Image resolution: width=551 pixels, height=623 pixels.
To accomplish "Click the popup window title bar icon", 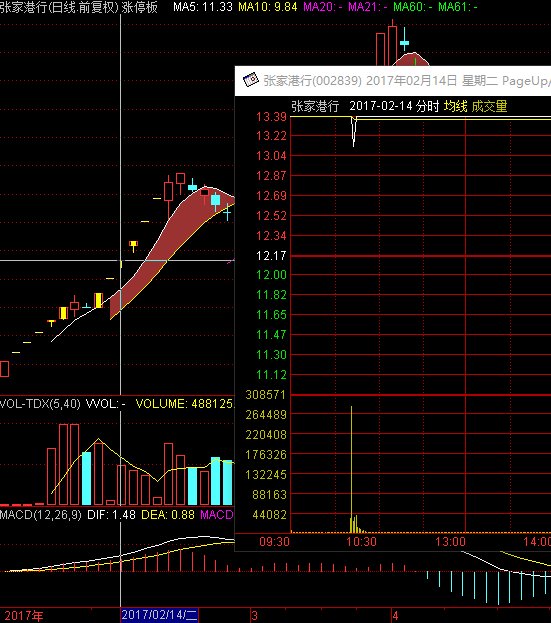I will tap(251, 80).
